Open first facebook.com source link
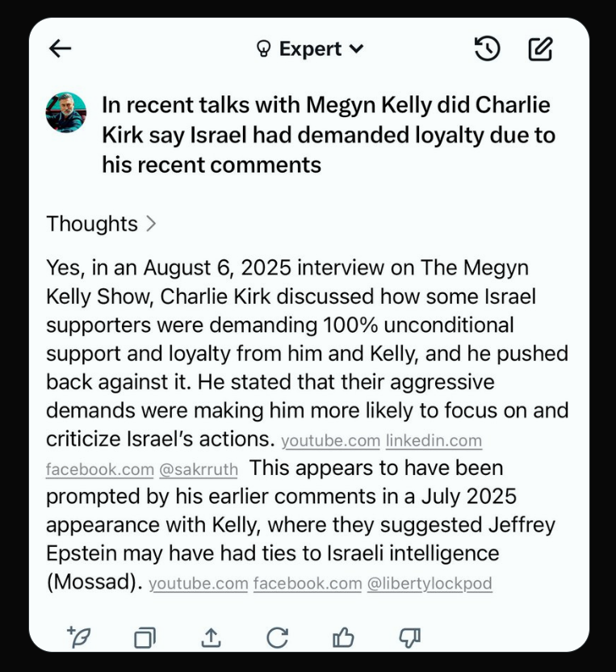 pos(99,469)
